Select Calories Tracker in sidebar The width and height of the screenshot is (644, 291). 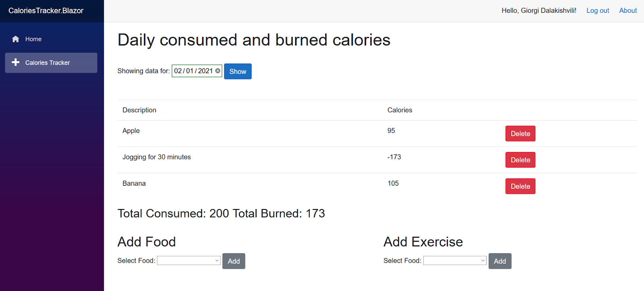(47, 63)
